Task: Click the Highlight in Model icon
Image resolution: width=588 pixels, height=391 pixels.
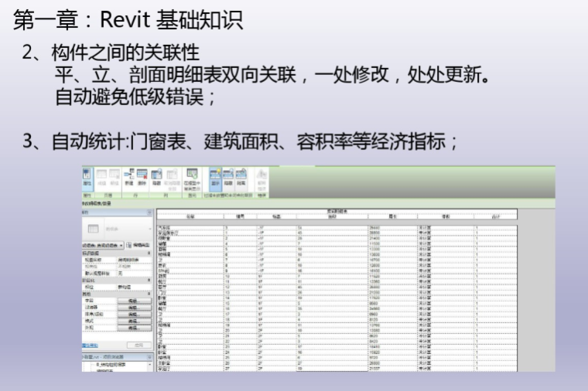Action: (x=192, y=178)
